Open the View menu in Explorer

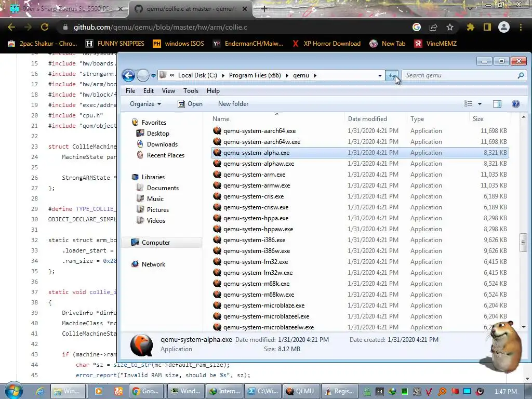pyautogui.click(x=168, y=90)
